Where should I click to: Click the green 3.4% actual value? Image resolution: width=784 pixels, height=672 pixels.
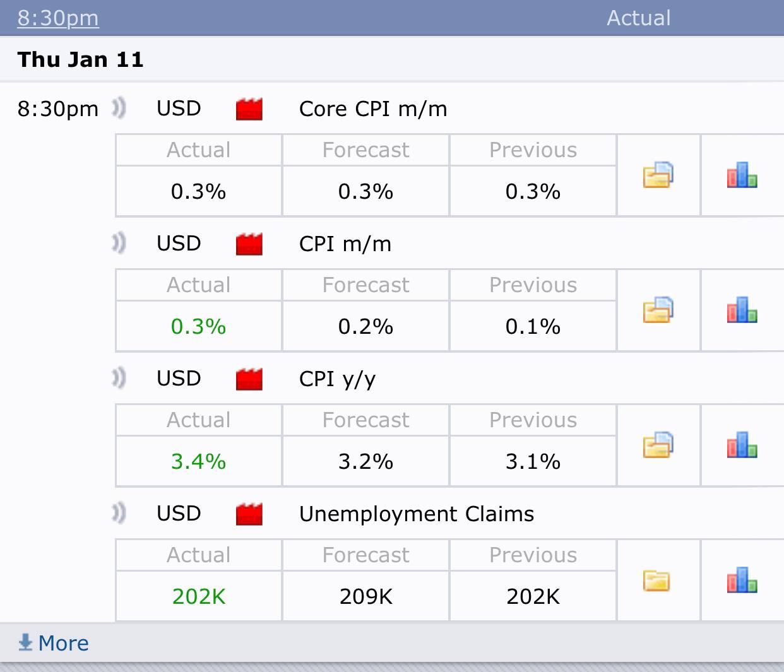198,461
